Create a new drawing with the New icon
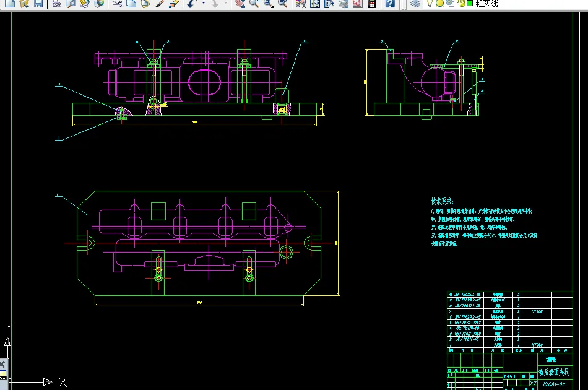 (x=10, y=3)
